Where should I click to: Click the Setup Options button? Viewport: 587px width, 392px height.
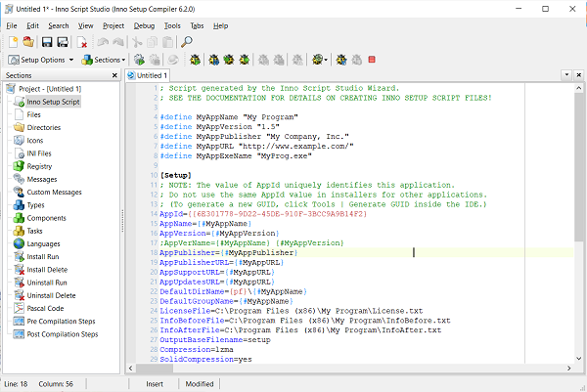point(37,60)
